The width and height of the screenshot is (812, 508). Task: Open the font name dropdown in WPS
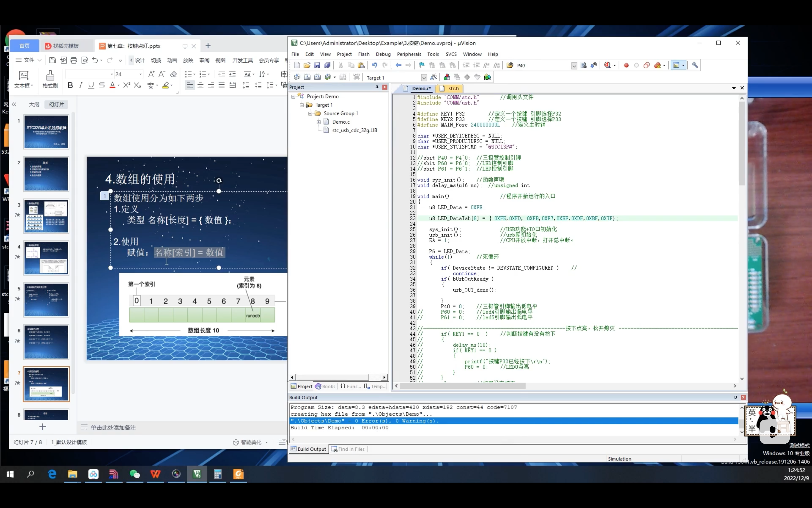(112, 74)
